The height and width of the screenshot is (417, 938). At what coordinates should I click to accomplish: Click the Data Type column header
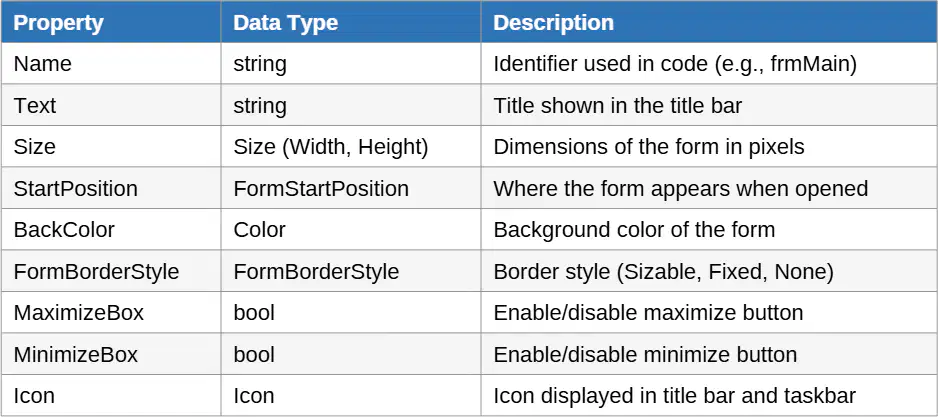click(x=351, y=22)
